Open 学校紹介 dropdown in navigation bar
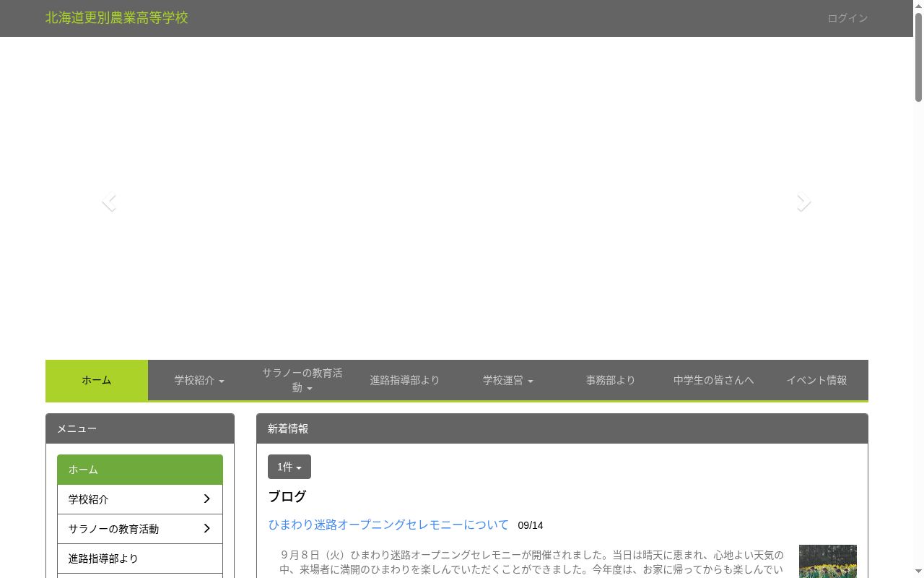The width and height of the screenshot is (924, 578). tap(199, 380)
